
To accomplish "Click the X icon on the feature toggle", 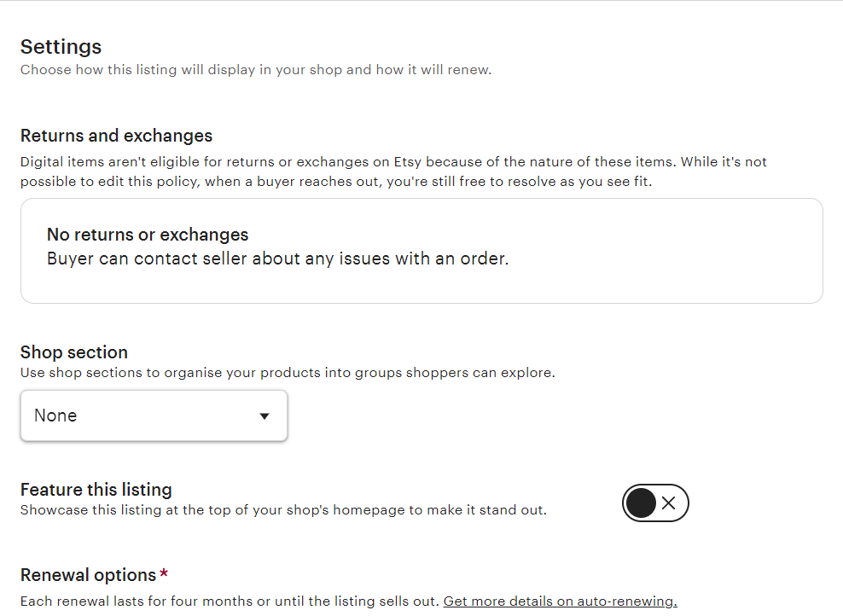I will coord(668,503).
